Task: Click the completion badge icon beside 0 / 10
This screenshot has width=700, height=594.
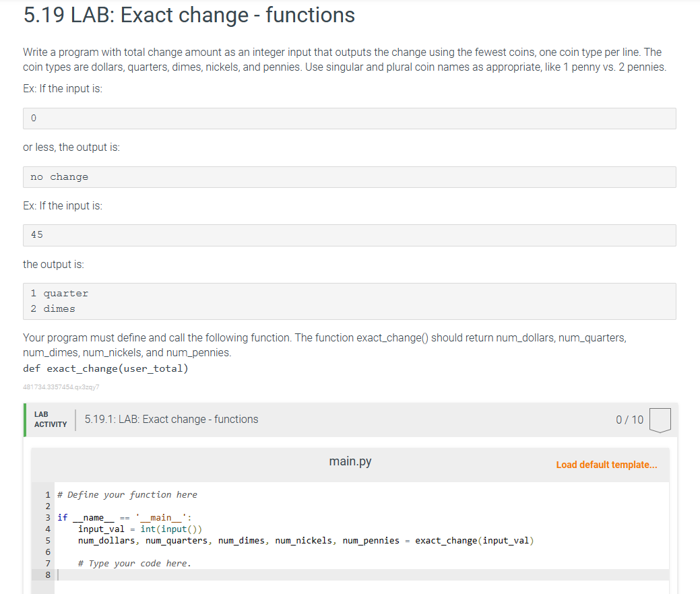Action: [x=661, y=420]
